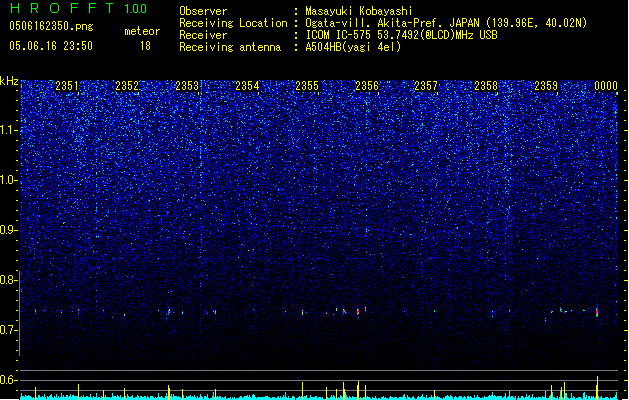629x400 pixels.
Task: Click the 2352 time marker
Action: 127,86
